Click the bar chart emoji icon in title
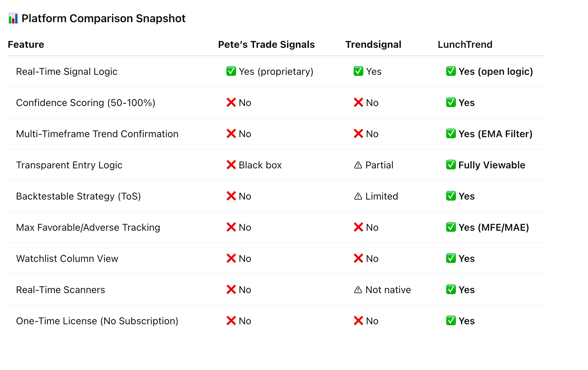The image size is (588, 370). coord(13,18)
